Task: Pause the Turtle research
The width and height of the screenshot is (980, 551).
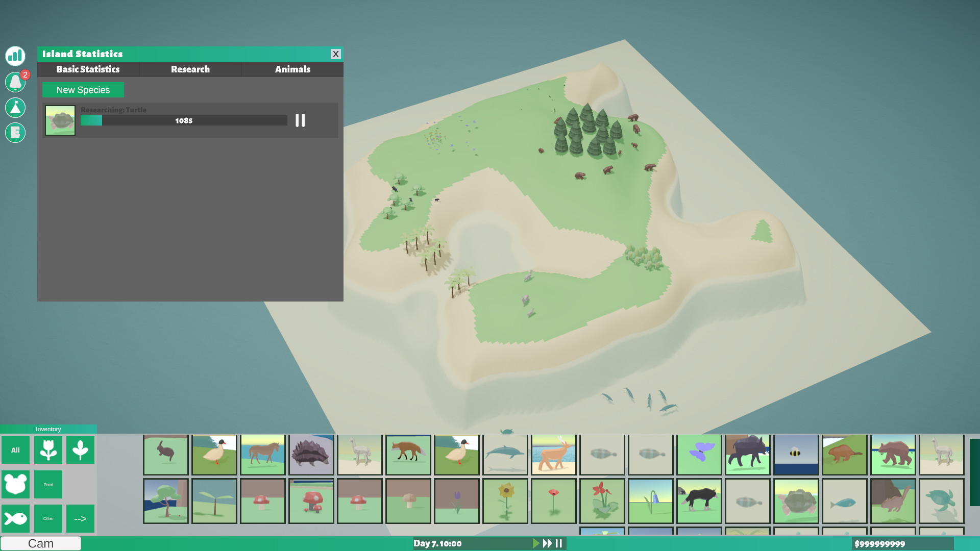Action: pyautogui.click(x=300, y=120)
